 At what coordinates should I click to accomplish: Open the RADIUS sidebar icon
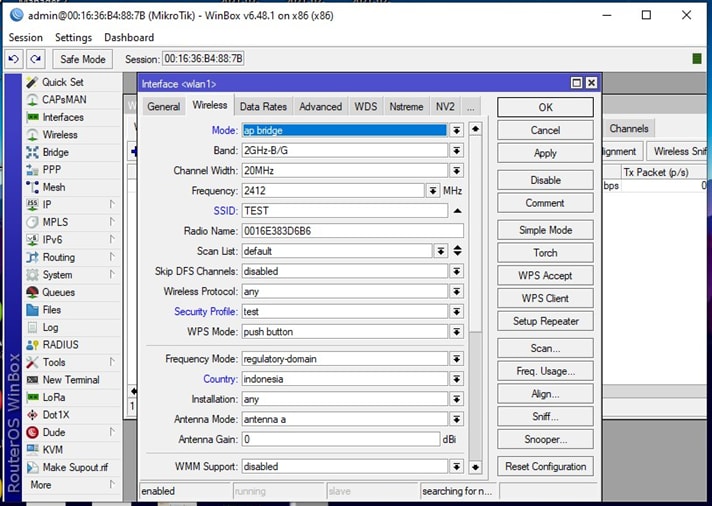[32, 345]
